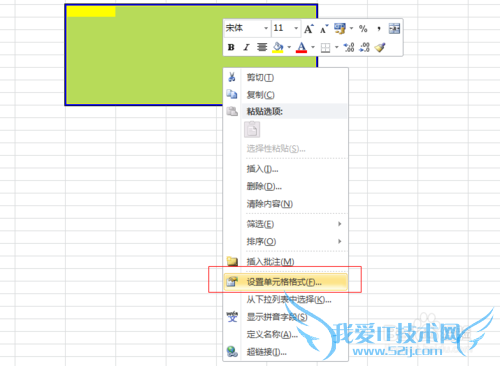Click the phonetic field 文 icon

click(x=232, y=317)
